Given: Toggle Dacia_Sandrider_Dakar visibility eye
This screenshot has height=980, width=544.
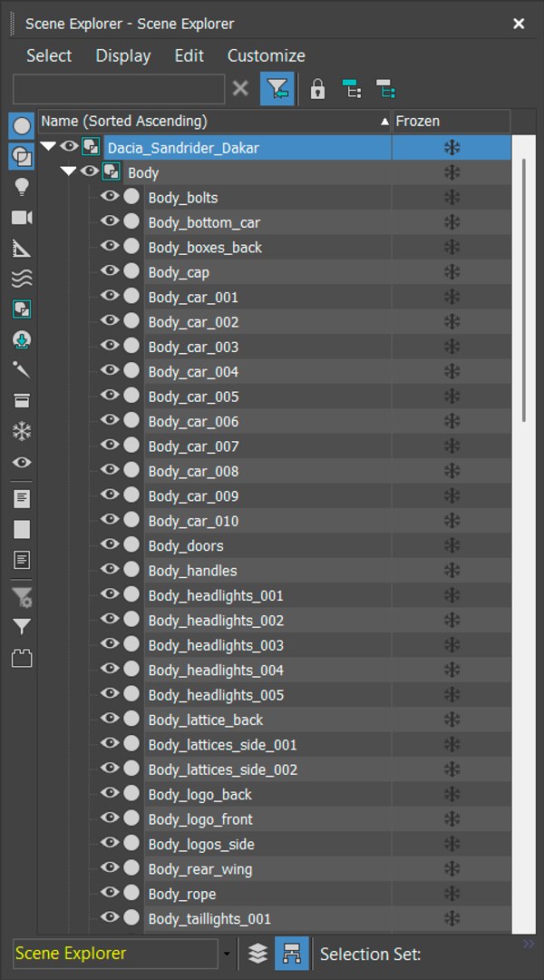Looking at the screenshot, I should click(x=69, y=147).
